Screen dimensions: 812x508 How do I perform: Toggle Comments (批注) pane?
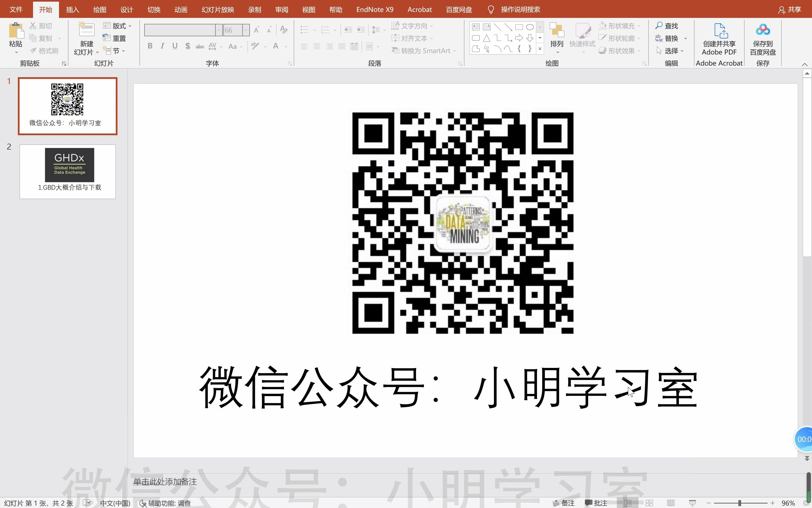[x=596, y=503]
